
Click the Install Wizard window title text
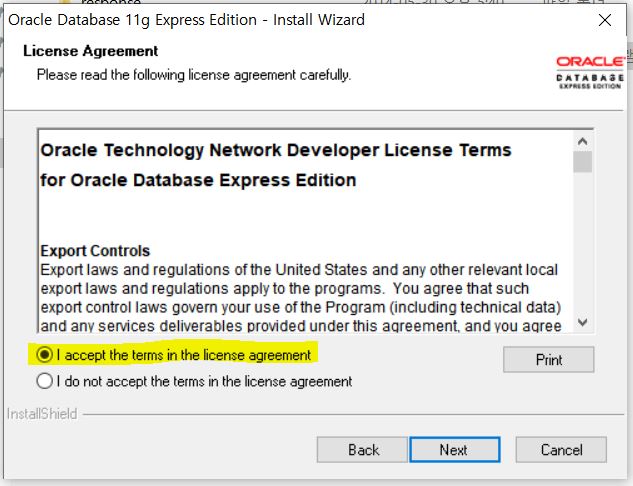(187, 20)
